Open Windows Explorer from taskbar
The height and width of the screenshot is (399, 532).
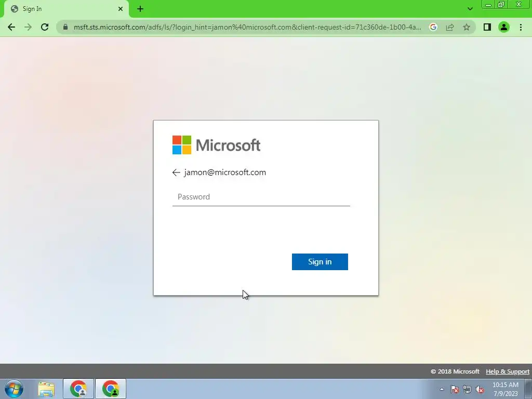[46, 389]
